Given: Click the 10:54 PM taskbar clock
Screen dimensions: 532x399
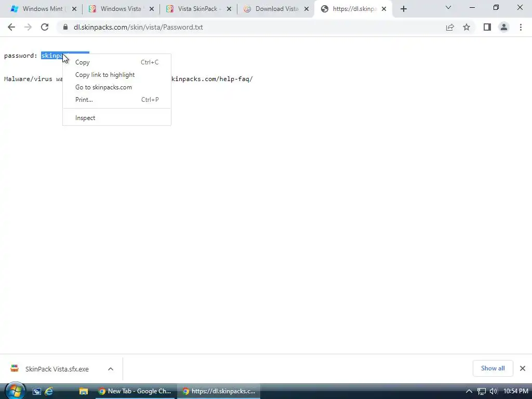Looking at the screenshot, I should click(x=516, y=391).
